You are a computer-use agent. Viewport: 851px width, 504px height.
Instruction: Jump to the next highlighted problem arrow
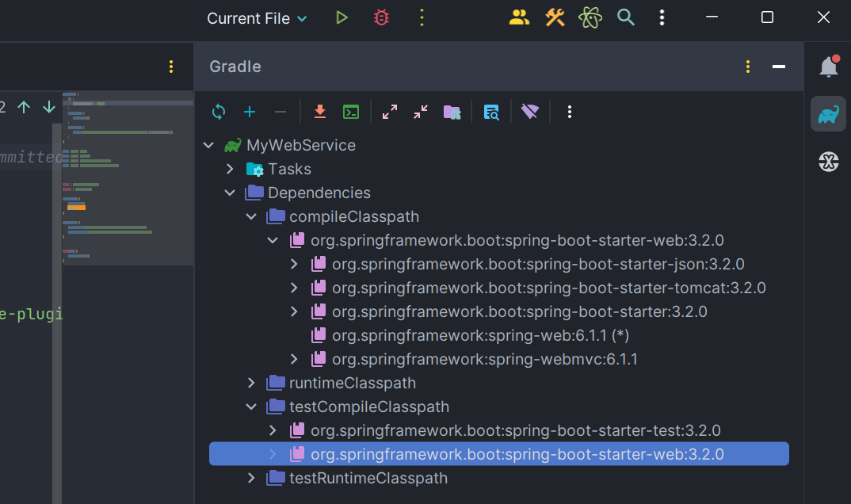(49, 107)
